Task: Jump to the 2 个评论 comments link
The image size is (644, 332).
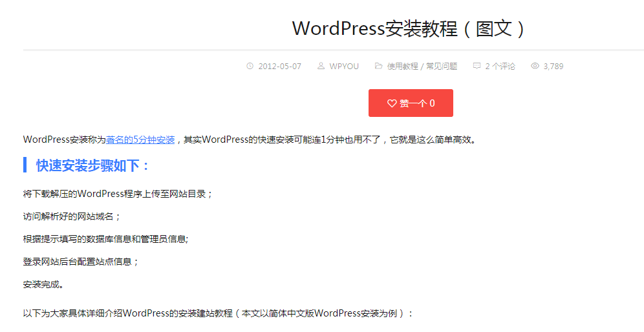Action: (x=500, y=66)
